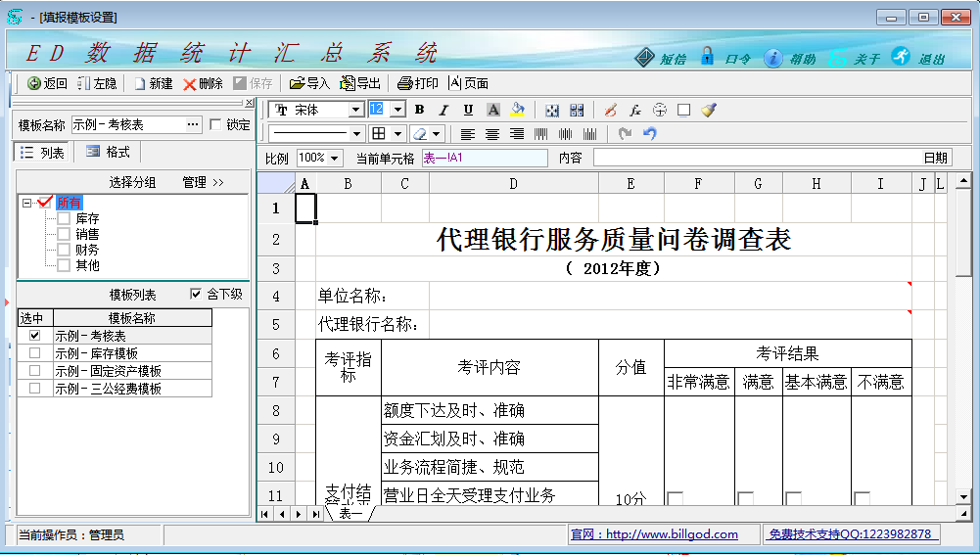This screenshot has height=555, width=980.
Task: Check the 财务 group checkbox
Action: (64, 250)
